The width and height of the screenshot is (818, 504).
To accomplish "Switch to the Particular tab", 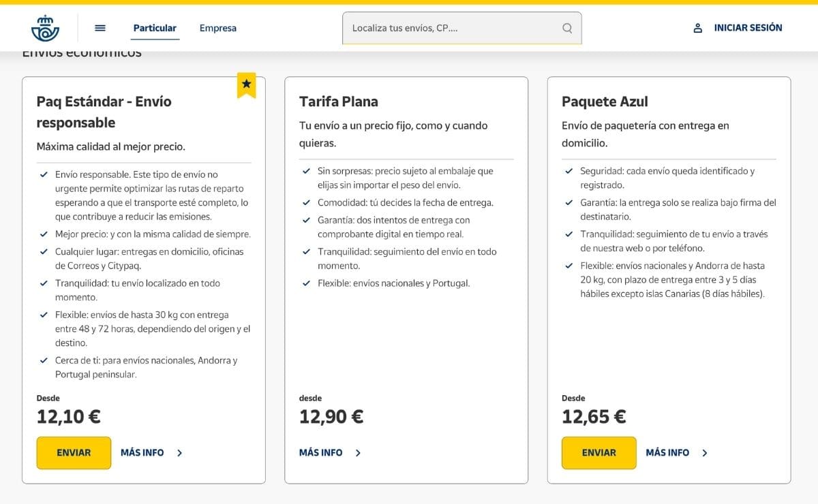I will 155,28.
